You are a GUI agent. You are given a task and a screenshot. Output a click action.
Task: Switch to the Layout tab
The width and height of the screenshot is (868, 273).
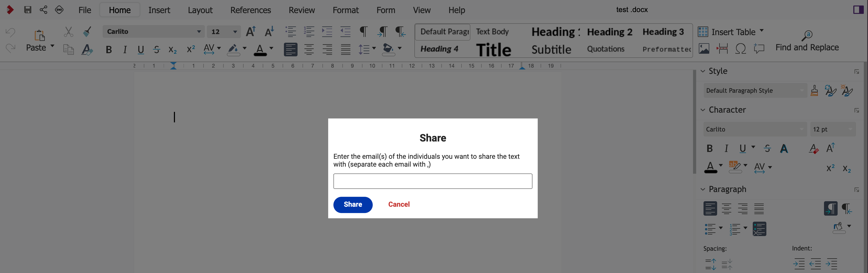coord(200,10)
